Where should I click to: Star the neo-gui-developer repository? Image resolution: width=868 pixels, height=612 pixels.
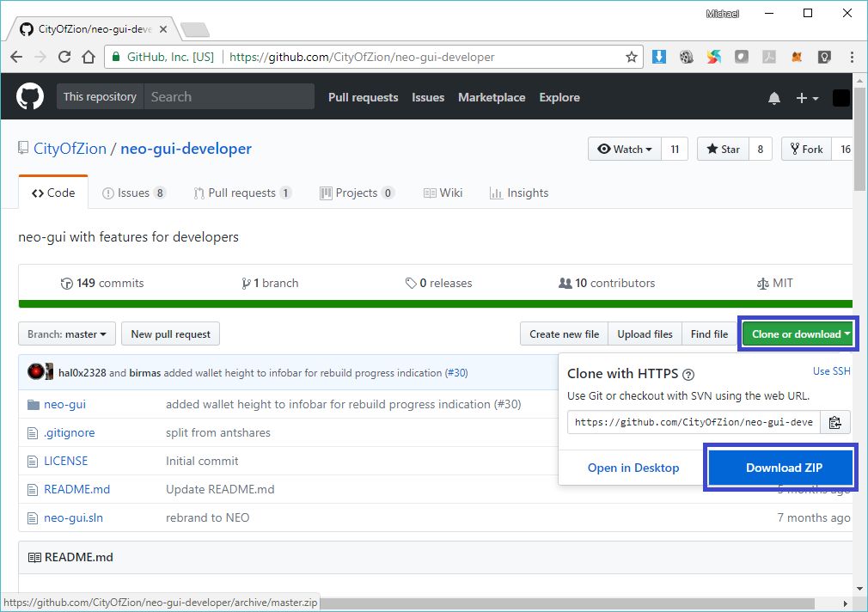point(723,149)
